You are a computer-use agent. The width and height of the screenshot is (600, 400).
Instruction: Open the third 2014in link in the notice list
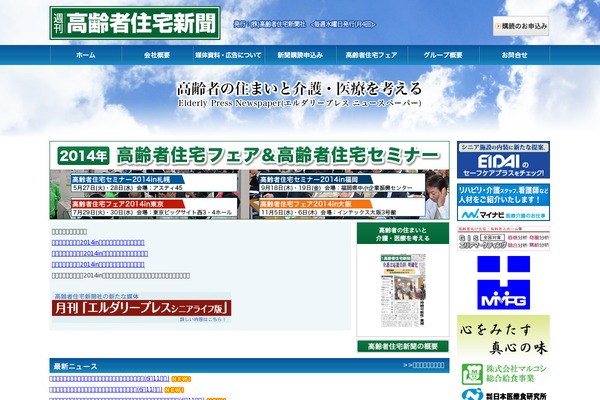point(98,264)
